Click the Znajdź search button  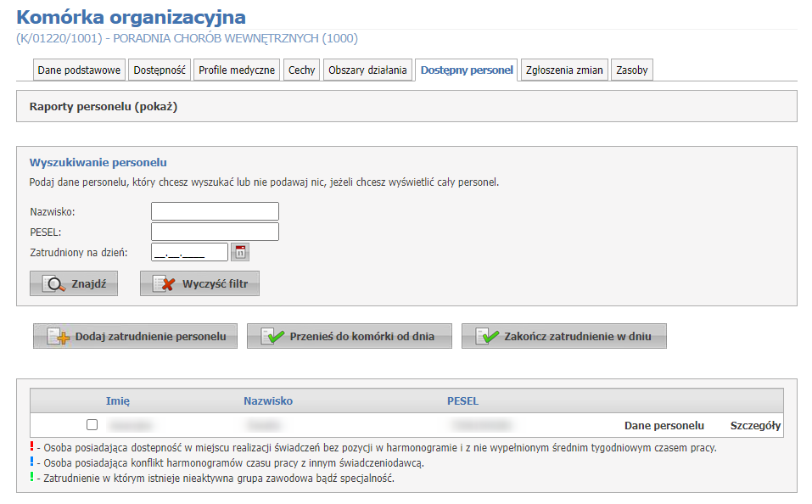coord(74,284)
